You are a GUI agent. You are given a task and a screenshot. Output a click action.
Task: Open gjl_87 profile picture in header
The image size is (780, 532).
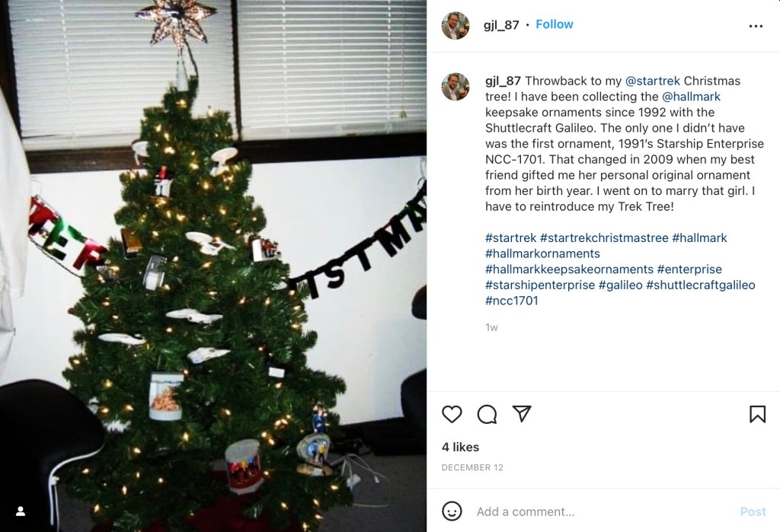click(x=456, y=25)
